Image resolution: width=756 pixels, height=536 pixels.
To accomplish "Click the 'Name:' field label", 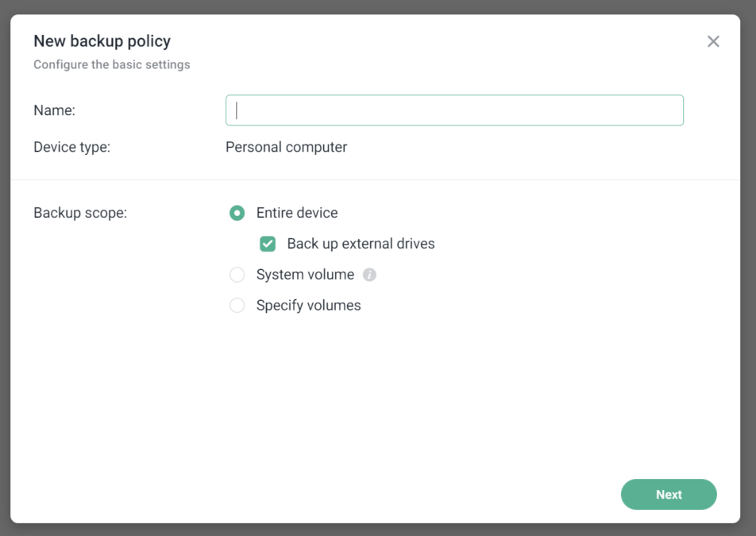I will coord(54,110).
